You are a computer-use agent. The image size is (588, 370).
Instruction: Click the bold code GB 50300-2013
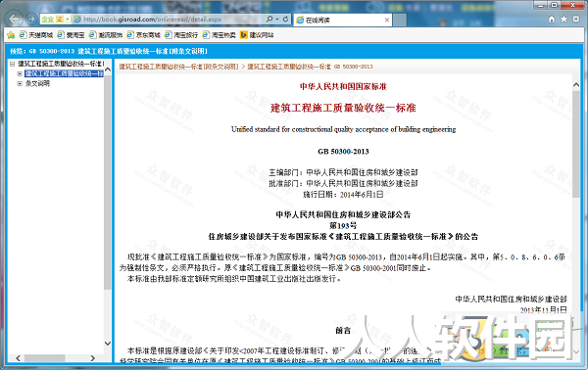344,152
